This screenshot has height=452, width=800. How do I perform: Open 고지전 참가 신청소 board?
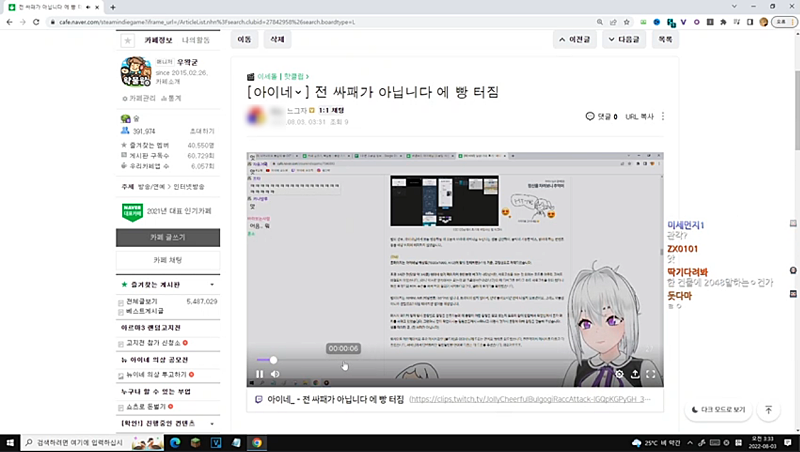(154, 343)
